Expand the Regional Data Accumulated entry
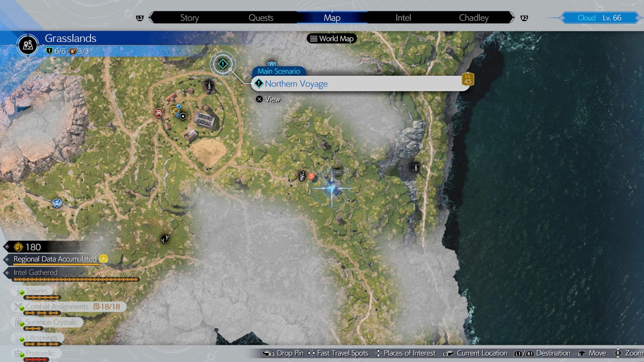The image size is (644, 362). 55,259
